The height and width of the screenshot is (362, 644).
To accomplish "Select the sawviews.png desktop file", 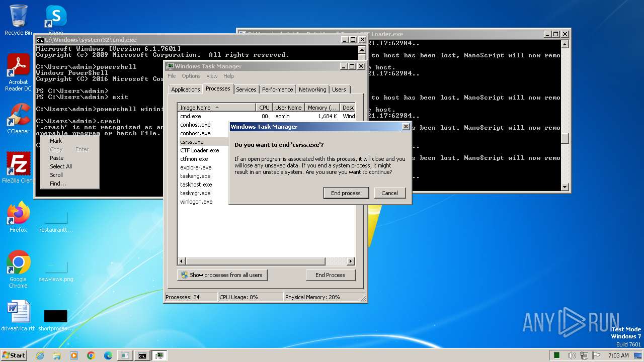I will (x=56, y=269).
